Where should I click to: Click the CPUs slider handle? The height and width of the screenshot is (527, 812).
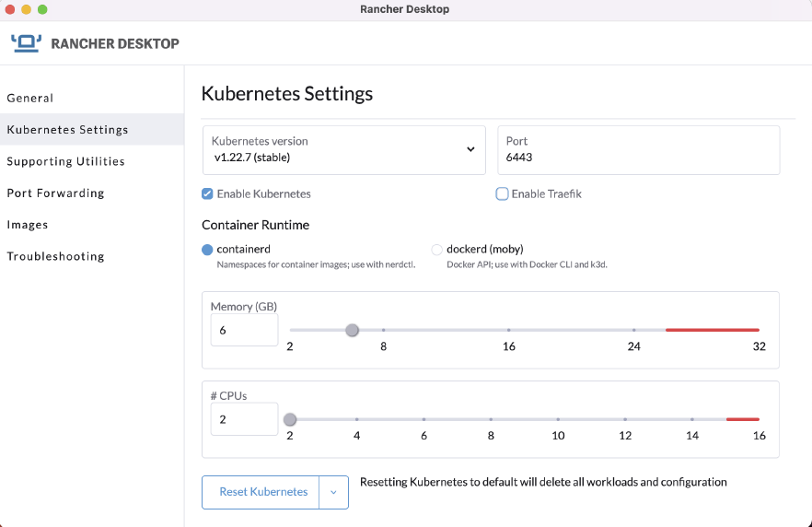[x=290, y=419]
